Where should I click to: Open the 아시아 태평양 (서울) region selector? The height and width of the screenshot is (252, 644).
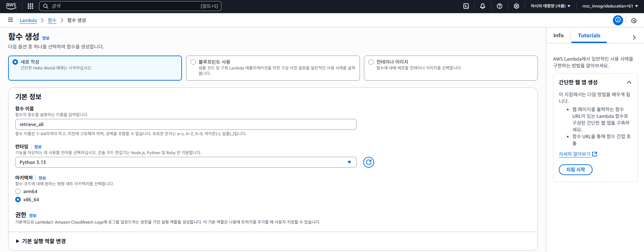pos(550,6)
